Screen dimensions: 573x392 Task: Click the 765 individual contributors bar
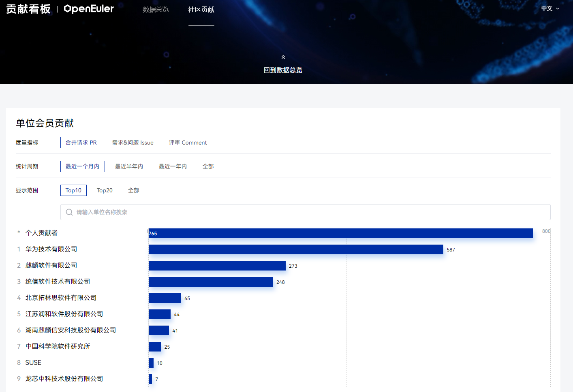(341, 233)
